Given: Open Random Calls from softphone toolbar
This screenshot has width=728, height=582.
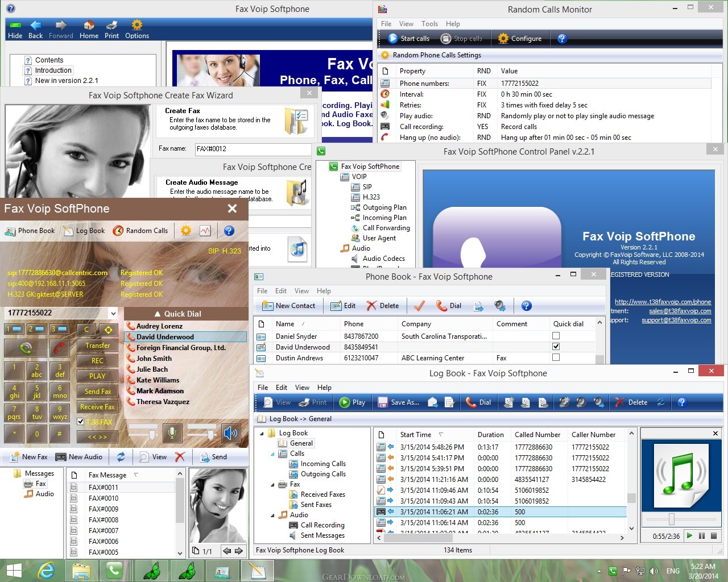Looking at the screenshot, I should [x=140, y=231].
